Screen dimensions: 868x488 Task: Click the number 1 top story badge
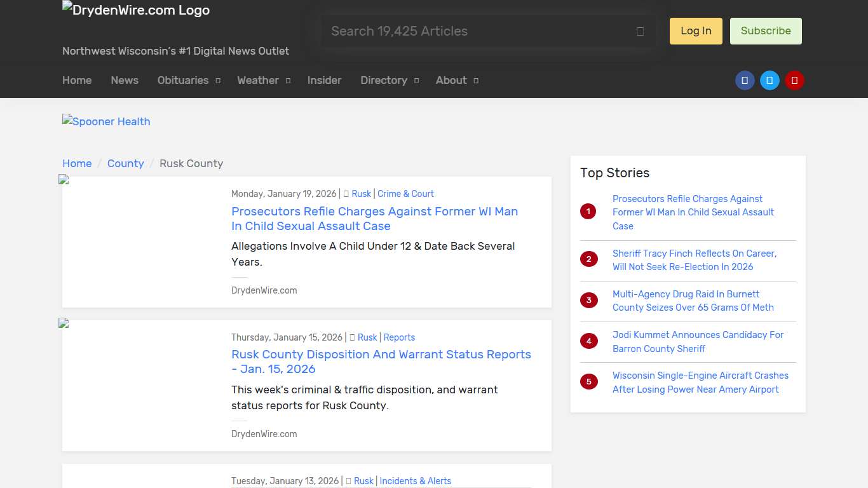click(588, 212)
